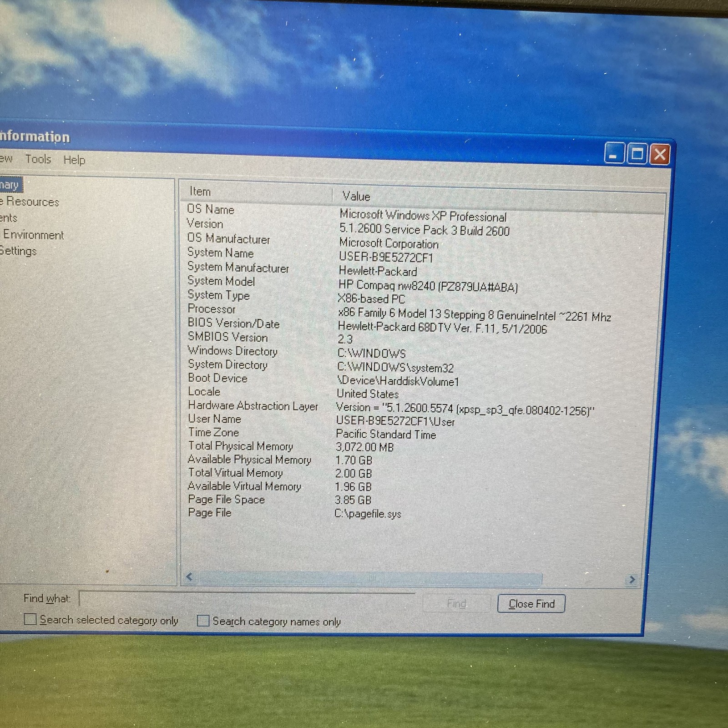The height and width of the screenshot is (728, 728).
Task: Click the X86-based PC value
Action: pyautogui.click(x=371, y=299)
